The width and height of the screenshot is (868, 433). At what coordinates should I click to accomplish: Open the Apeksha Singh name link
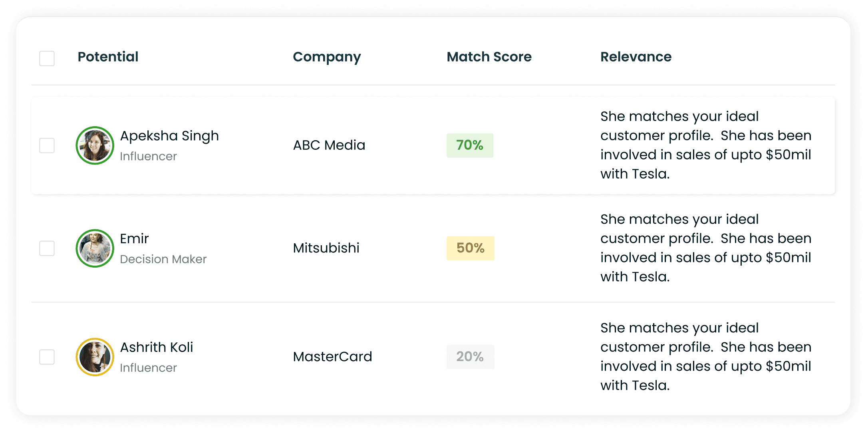pyautogui.click(x=169, y=136)
